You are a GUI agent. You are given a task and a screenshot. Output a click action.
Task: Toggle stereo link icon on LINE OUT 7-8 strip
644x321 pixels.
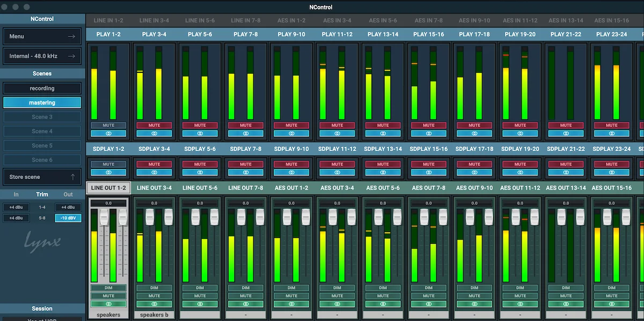point(246,304)
